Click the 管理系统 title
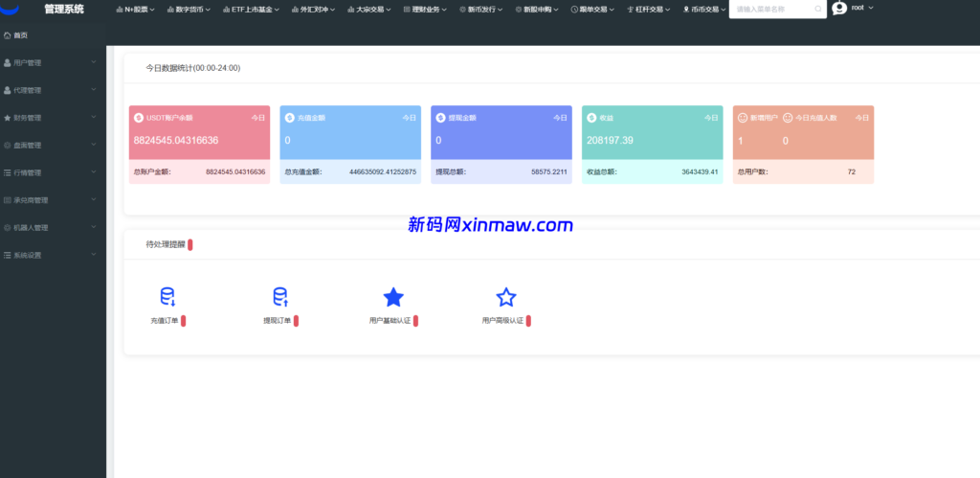 coord(64,9)
